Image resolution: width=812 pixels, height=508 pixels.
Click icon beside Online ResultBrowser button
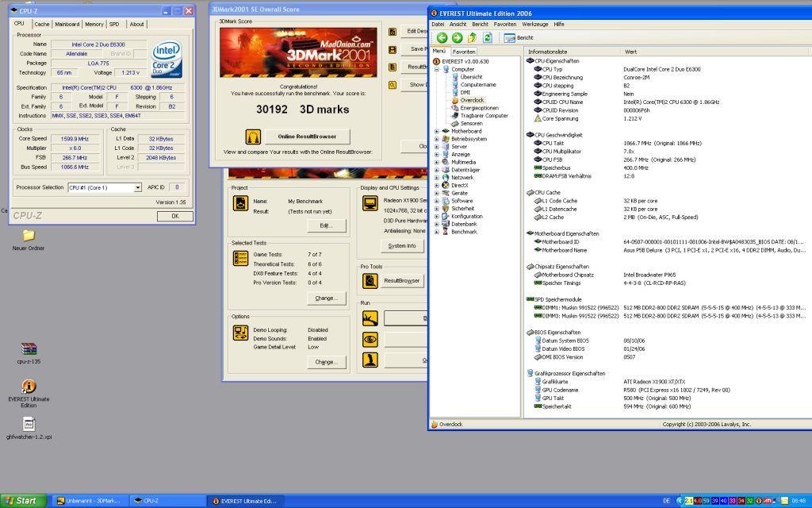point(253,137)
